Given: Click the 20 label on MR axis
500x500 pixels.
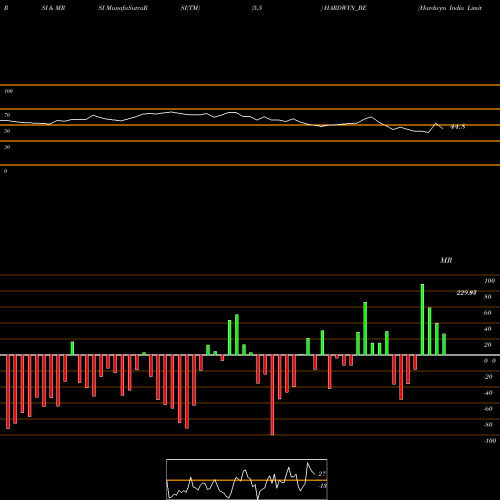Looking at the screenshot, I should pyautogui.click(x=488, y=345).
